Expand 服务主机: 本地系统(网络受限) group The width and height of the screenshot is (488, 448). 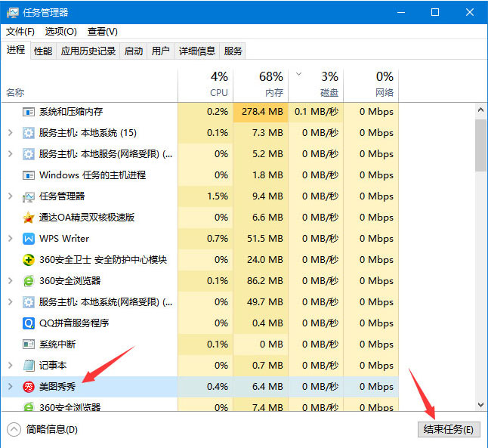pyautogui.click(x=11, y=302)
